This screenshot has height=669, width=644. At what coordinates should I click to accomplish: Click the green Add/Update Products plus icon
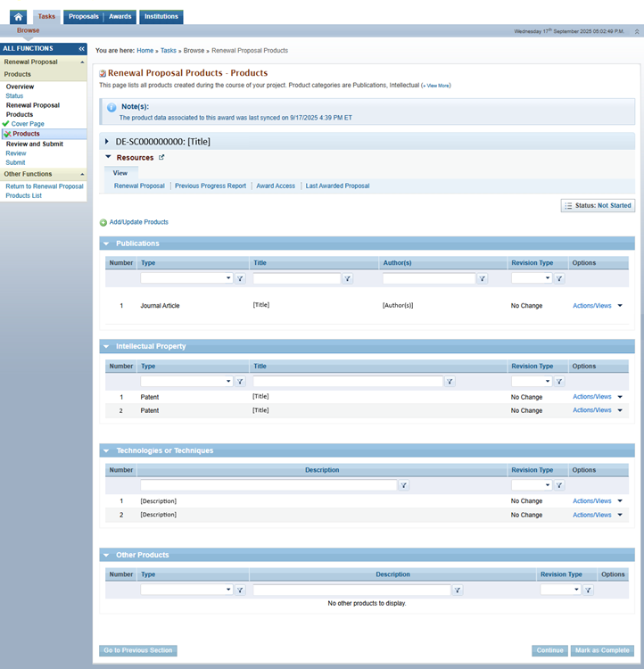tap(103, 222)
